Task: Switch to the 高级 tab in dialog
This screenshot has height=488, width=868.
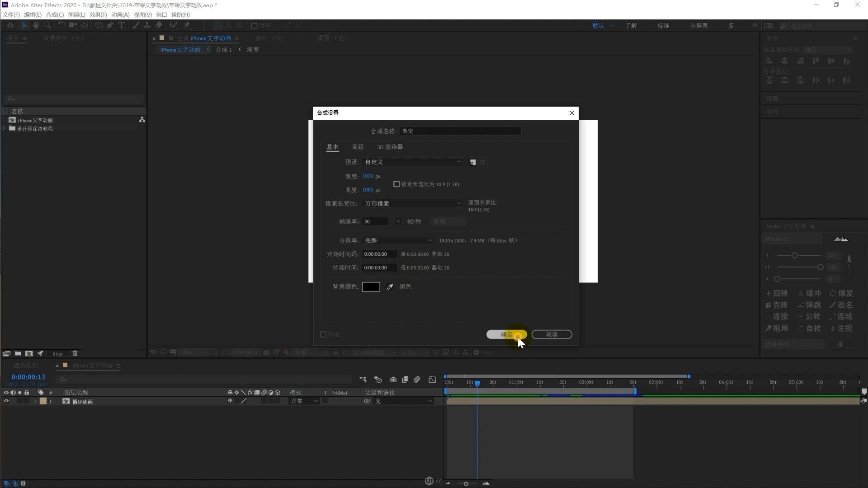Action: 358,147
